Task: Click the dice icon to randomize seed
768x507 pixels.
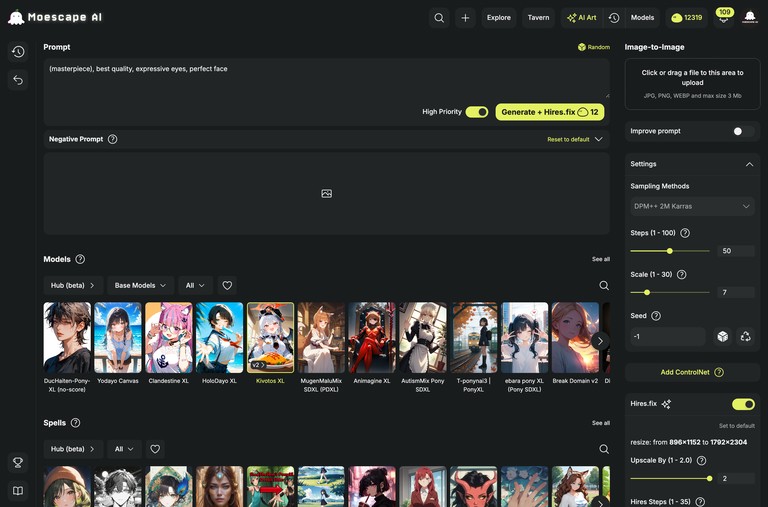Action: 722,337
